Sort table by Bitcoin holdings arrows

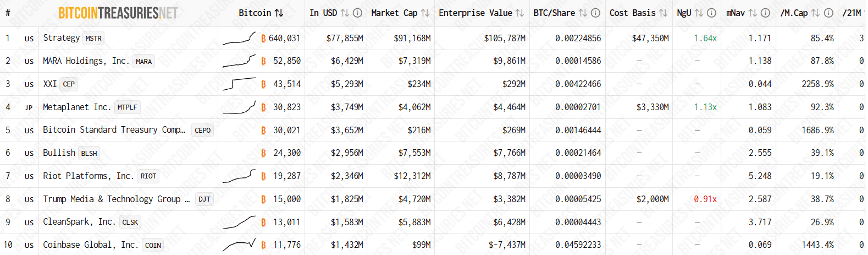pos(279,13)
